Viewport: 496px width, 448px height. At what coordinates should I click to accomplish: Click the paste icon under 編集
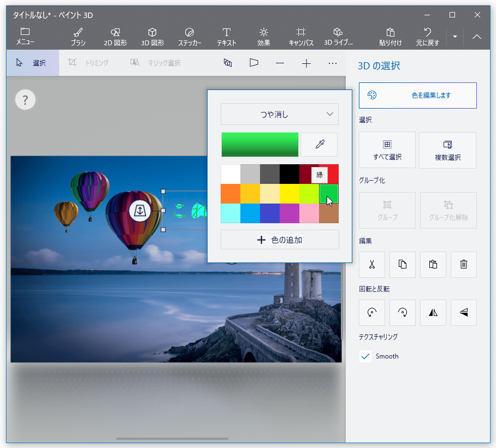[433, 265]
